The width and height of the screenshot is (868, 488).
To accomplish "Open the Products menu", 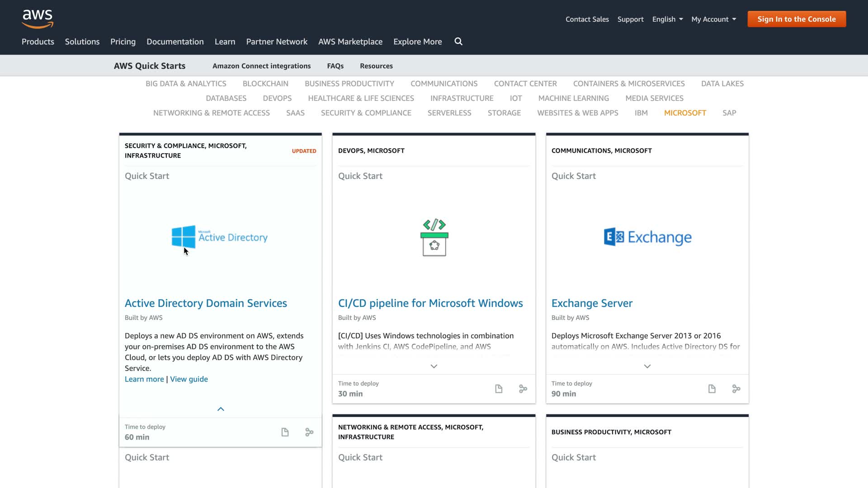I will point(38,42).
